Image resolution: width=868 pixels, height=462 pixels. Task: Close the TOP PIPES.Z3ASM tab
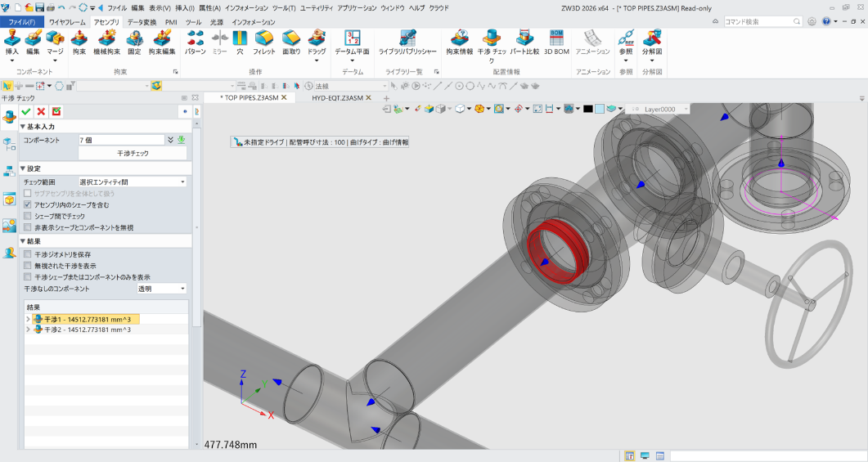coord(284,97)
